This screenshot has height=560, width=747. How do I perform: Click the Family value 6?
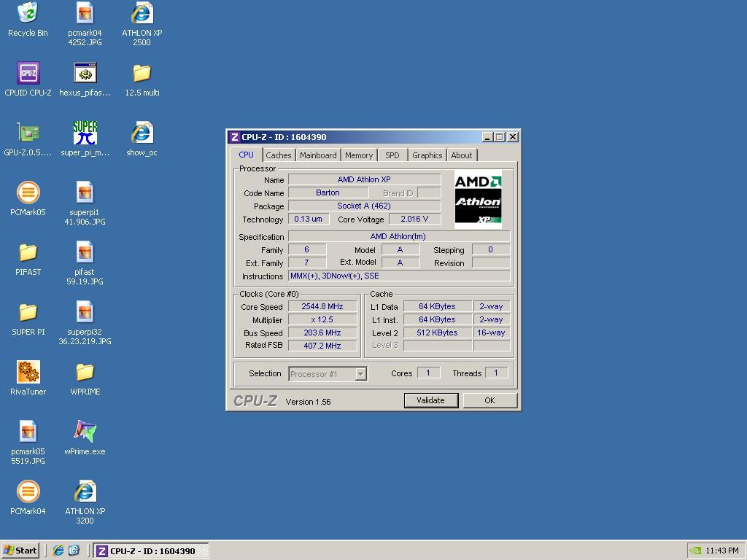click(x=307, y=250)
